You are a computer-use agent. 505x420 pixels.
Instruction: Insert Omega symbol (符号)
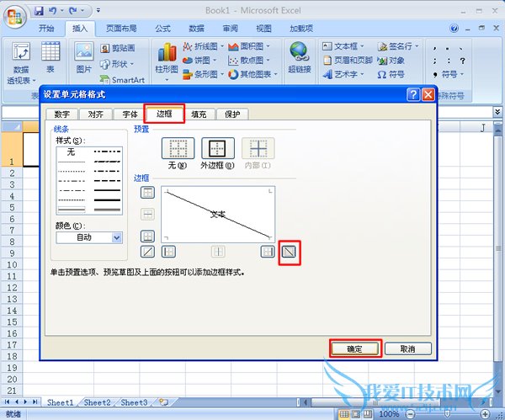coord(391,74)
